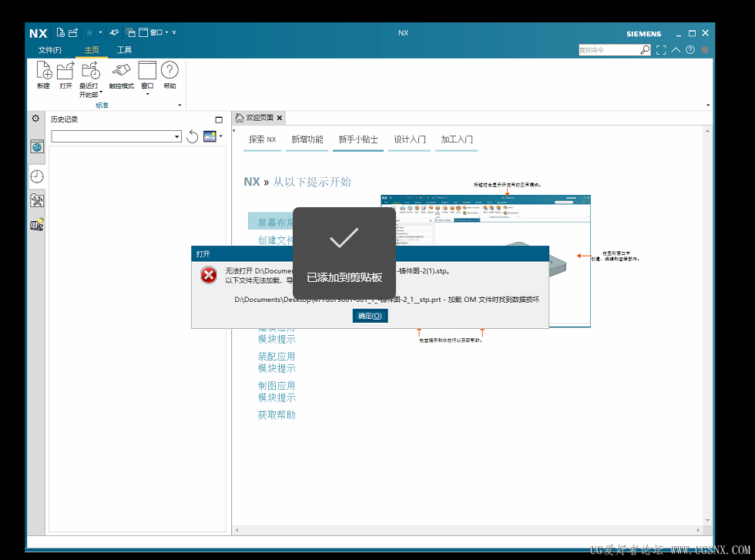Click quick access Open icon in title bar
The image size is (755, 560).
[x=72, y=33]
